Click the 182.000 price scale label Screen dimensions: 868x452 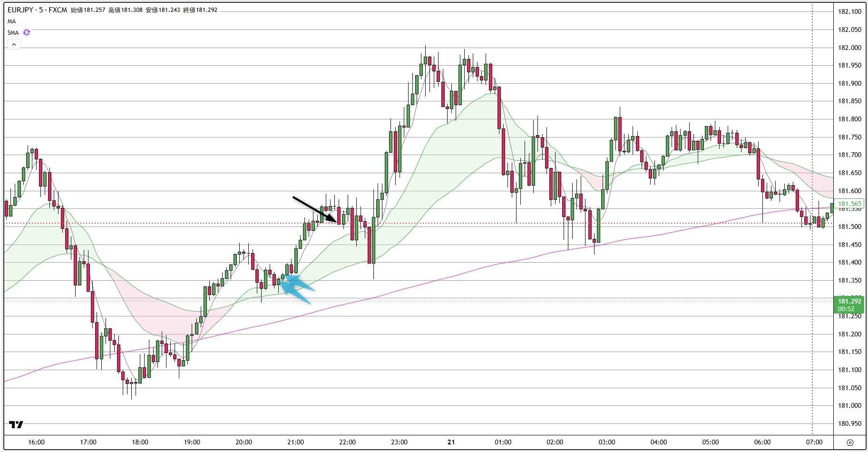point(849,48)
